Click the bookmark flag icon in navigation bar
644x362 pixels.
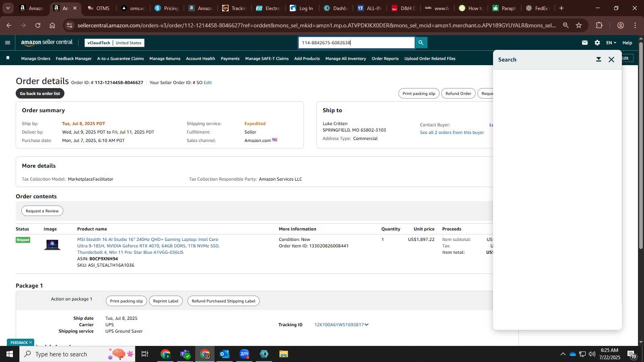[8, 58]
